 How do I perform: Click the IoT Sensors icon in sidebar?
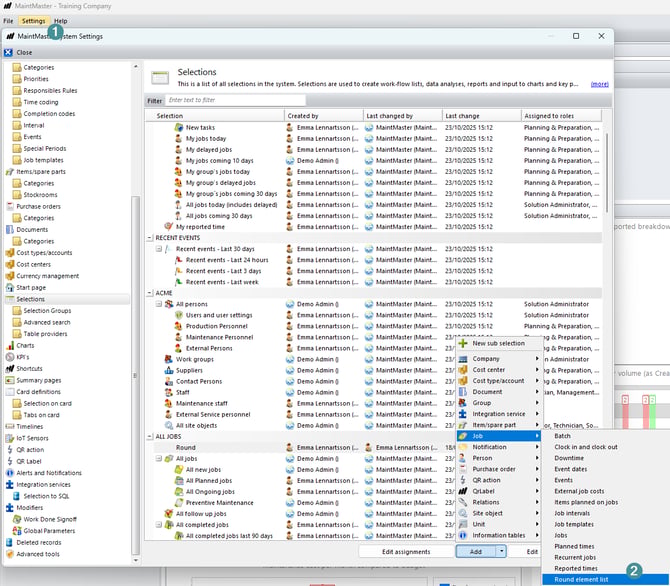tap(10, 438)
